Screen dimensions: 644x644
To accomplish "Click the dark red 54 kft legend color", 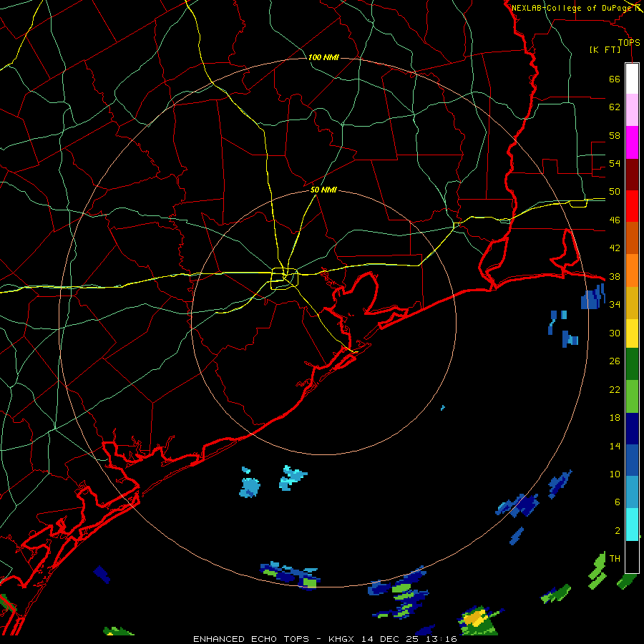I will click(x=632, y=175).
